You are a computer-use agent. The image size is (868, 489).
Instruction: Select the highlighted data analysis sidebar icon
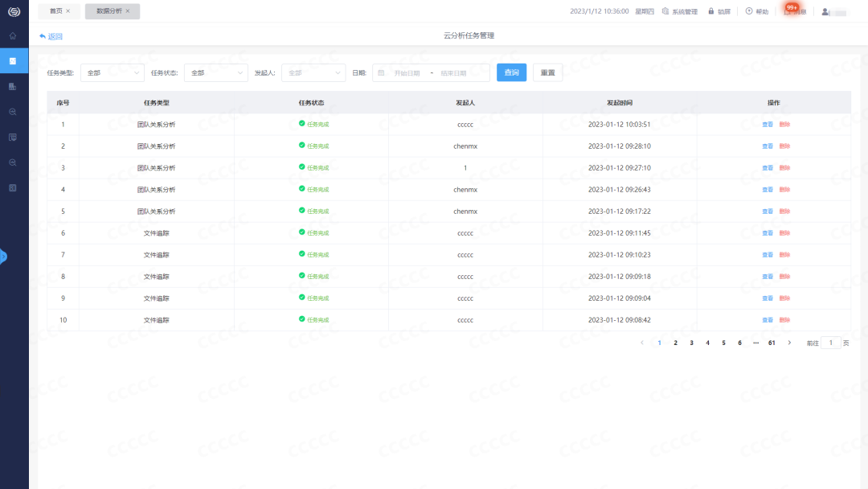click(13, 61)
